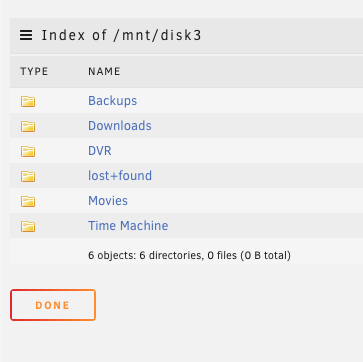Viewport: 363px width, 362px height.
Task: Click the lost+found folder icon
Action: coord(28,176)
